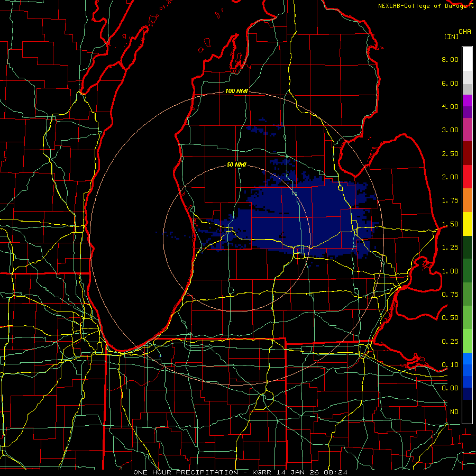
Task: Click the 0.50 legend value
Action: point(450,318)
